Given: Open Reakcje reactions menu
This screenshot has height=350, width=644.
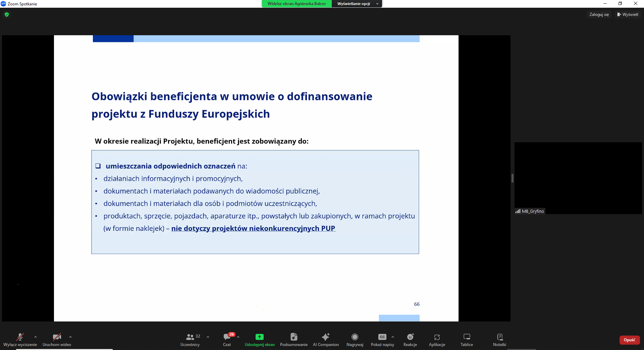Looking at the screenshot, I should click(x=410, y=340).
